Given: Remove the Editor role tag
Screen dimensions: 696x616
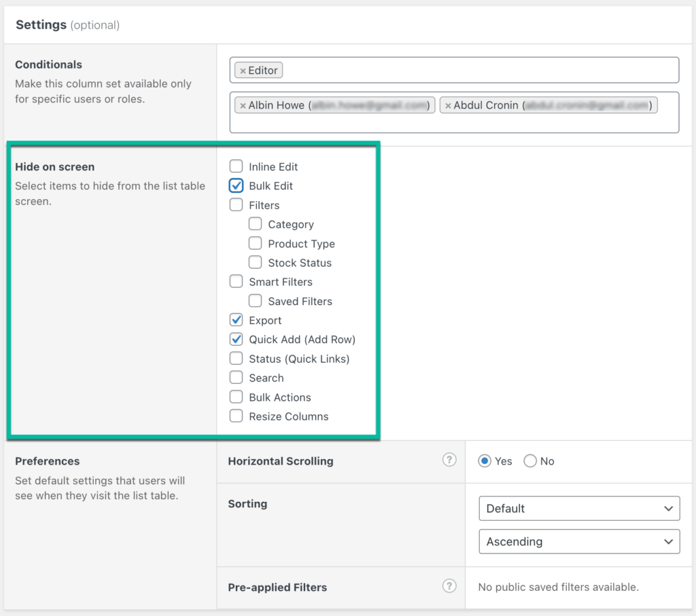Looking at the screenshot, I should click(x=245, y=70).
